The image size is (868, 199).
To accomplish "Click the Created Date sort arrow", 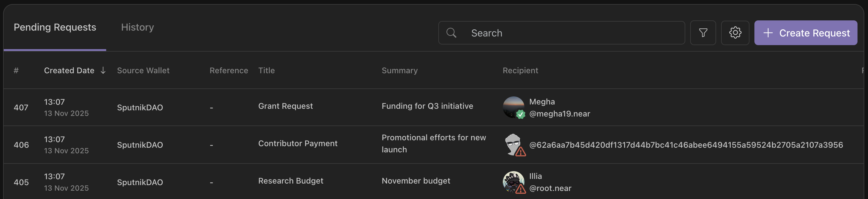I will tap(103, 70).
